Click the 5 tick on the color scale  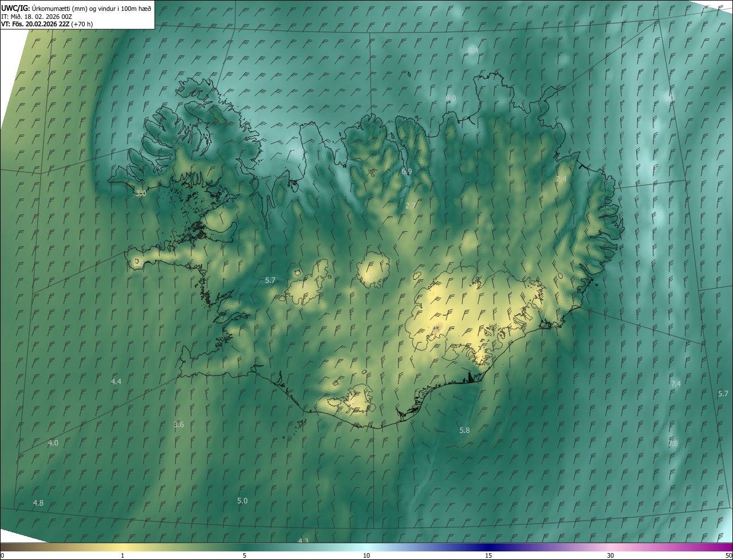pyautogui.click(x=245, y=555)
